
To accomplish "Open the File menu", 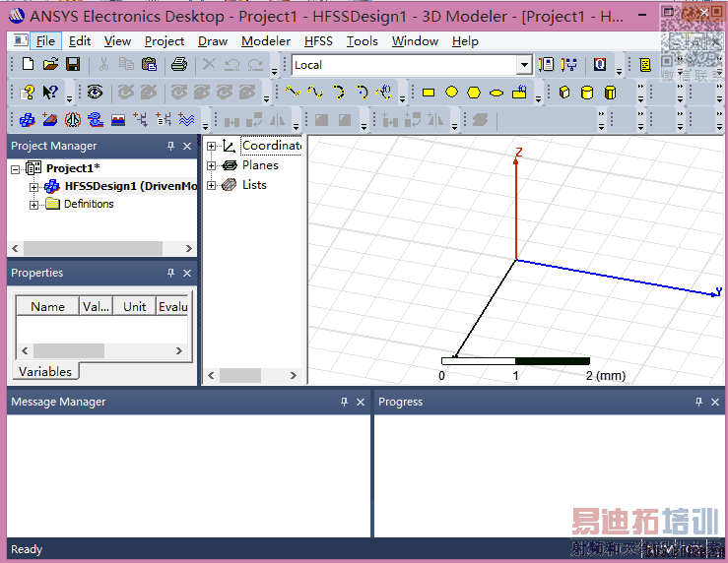I will [45, 41].
